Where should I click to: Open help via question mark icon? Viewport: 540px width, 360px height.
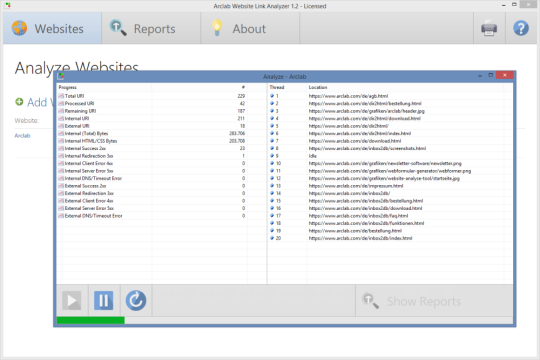point(521,28)
